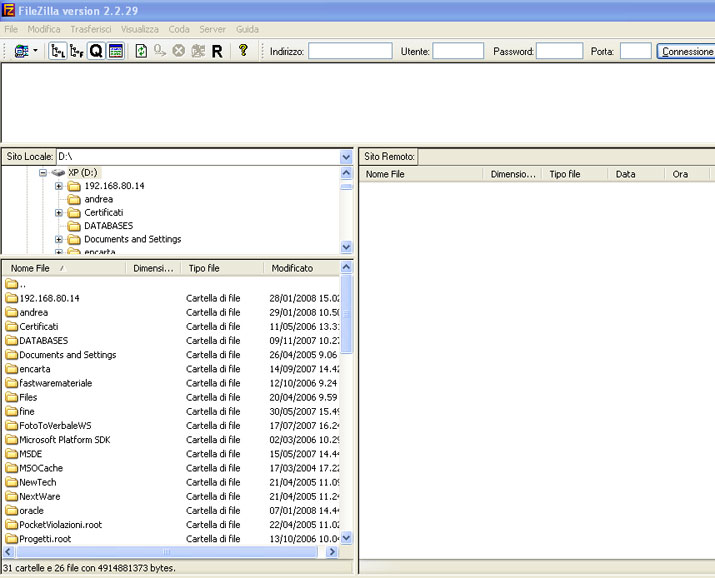Viewport: 715px width, 578px height.
Task: Select the 192.168.80.14 folder in file list
Action: 49,299
